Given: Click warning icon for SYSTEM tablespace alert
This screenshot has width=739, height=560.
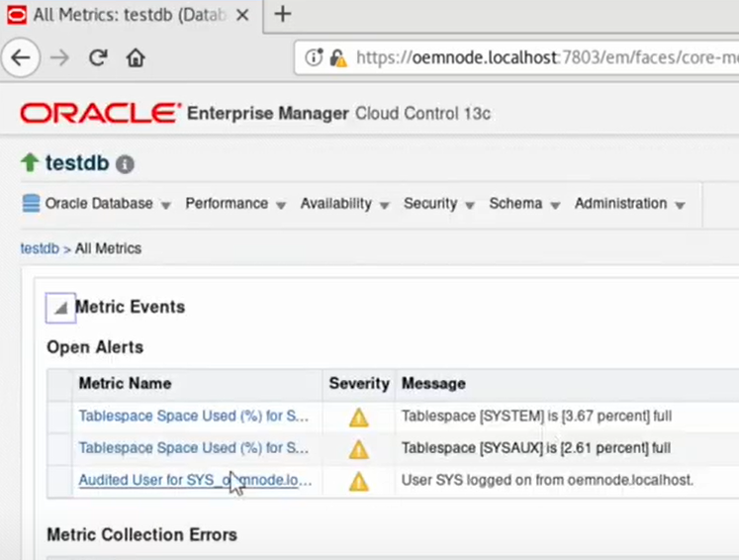Looking at the screenshot, I should click(x=359, y=418).
